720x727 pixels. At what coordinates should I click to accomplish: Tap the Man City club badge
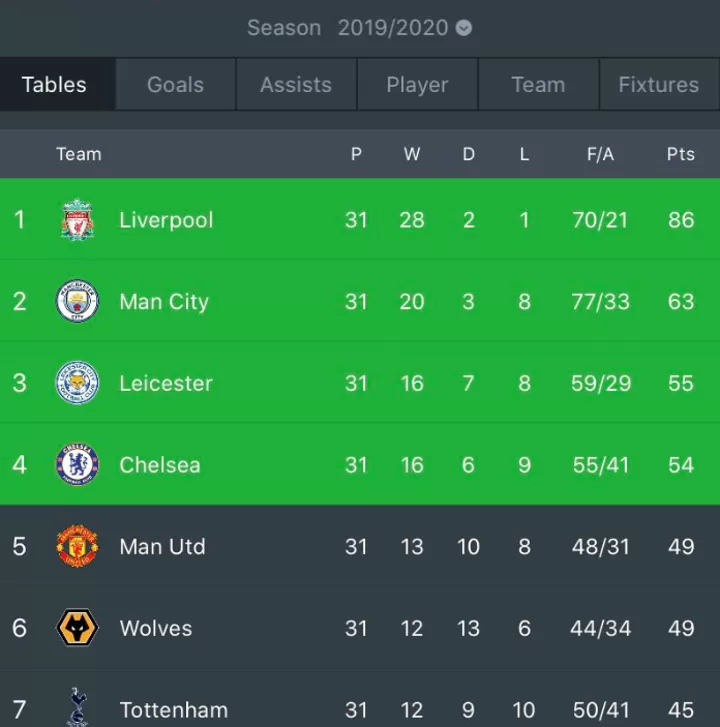point(77,301)
